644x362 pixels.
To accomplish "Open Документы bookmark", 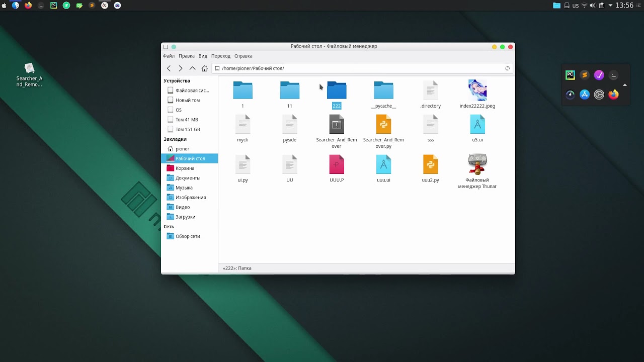I will [190, 178].
